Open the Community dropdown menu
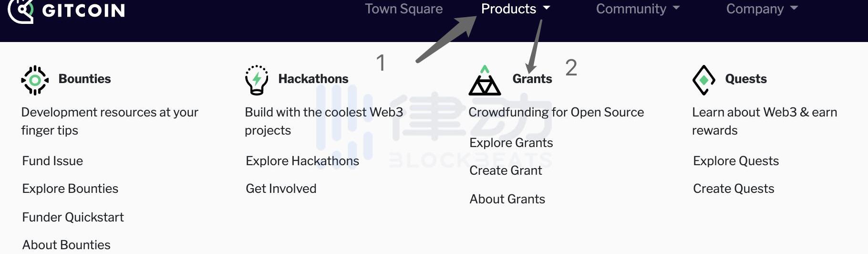Screen dimensions: 868x254 [x=637, y=9]
